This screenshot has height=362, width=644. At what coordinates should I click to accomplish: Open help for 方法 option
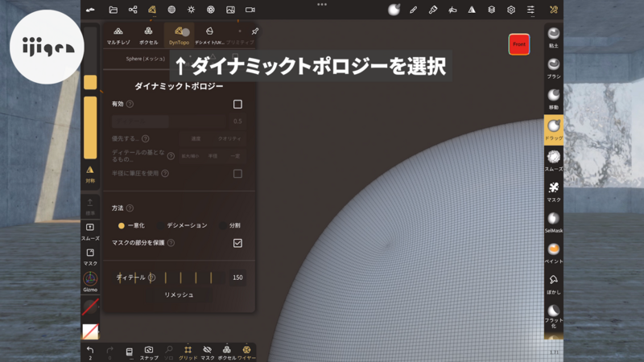click(130, 208)
